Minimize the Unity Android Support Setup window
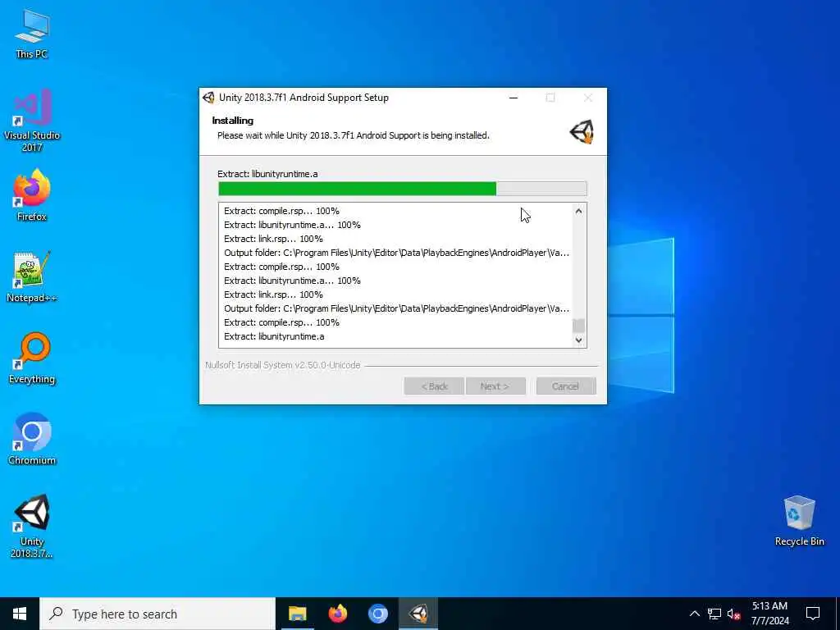 click(514, 98)
